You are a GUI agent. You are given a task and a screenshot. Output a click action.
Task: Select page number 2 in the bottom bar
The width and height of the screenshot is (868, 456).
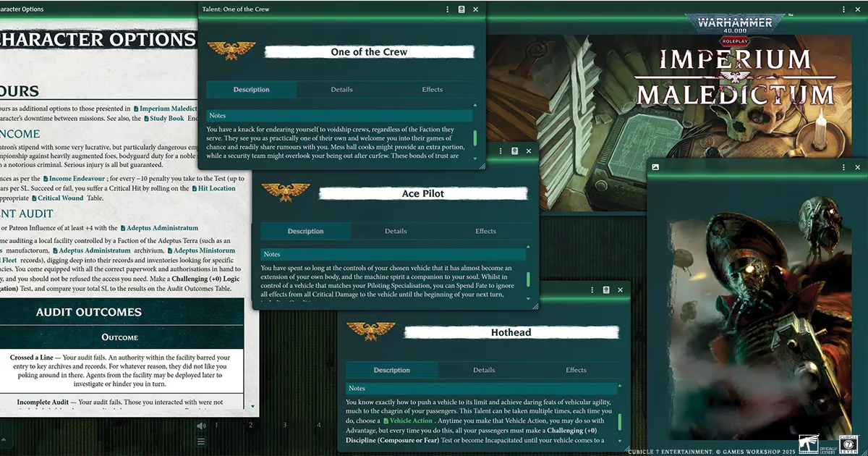pos(250,426)
